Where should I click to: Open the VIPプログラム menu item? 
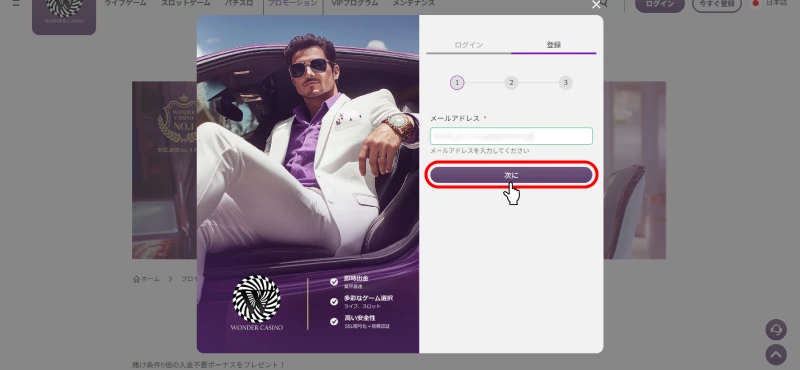[x=355, y=3]
